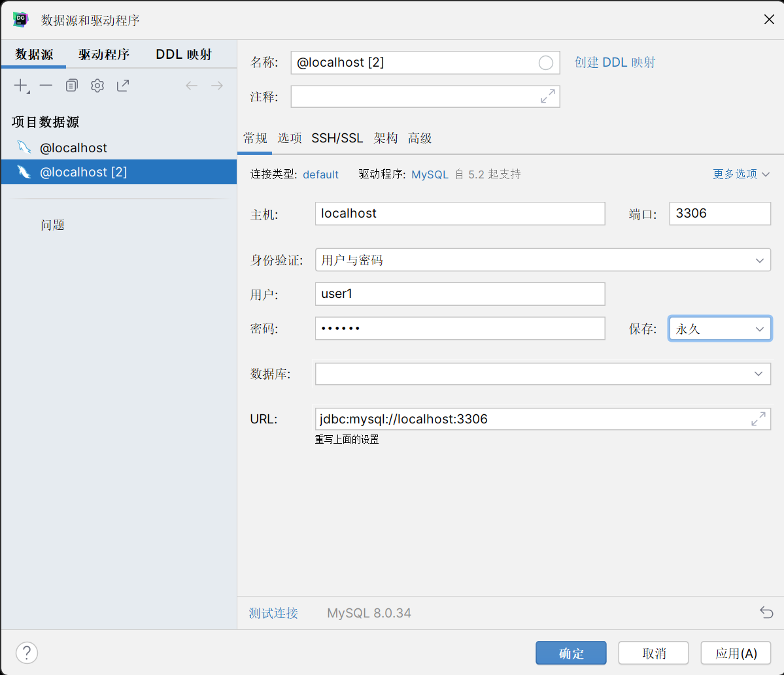This screenshot has height=675, width=784.
Task: Click the 名称 input field
Action: click(425, 63)
